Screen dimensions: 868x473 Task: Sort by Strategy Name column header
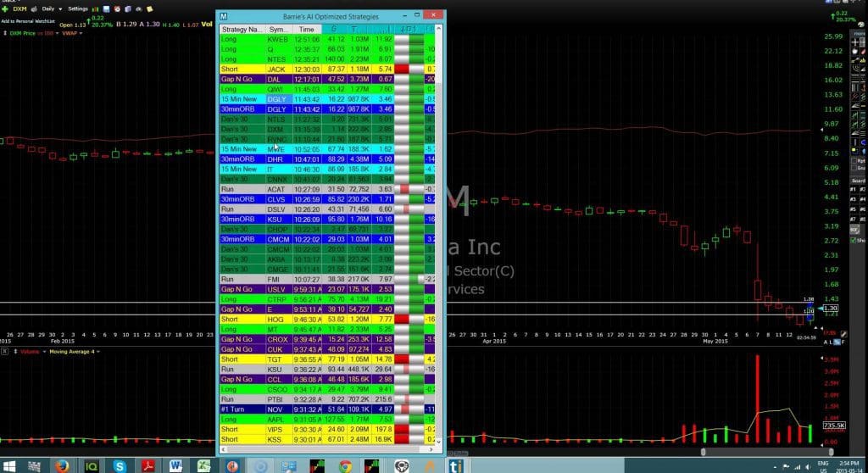click(x=242, y=30)
